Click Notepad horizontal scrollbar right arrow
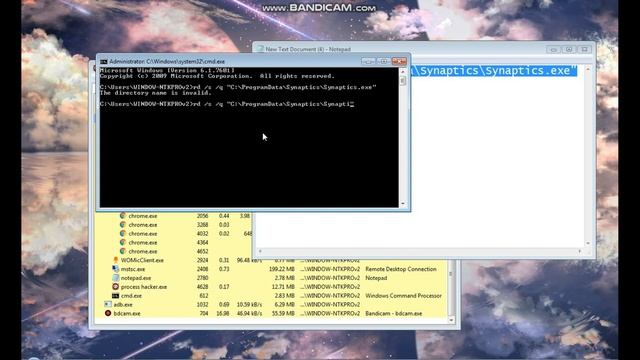Screen dimensions: 640x360 pos(580,251)
